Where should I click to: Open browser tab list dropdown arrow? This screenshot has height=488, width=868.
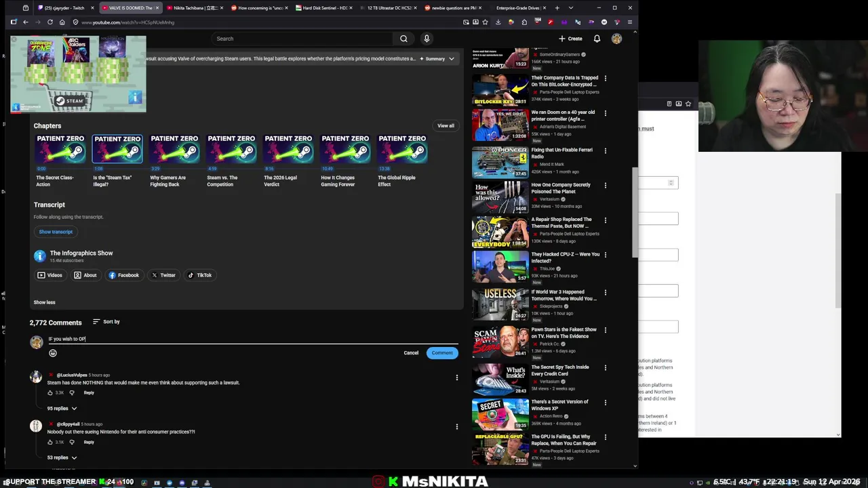click(x=570, y=8)
